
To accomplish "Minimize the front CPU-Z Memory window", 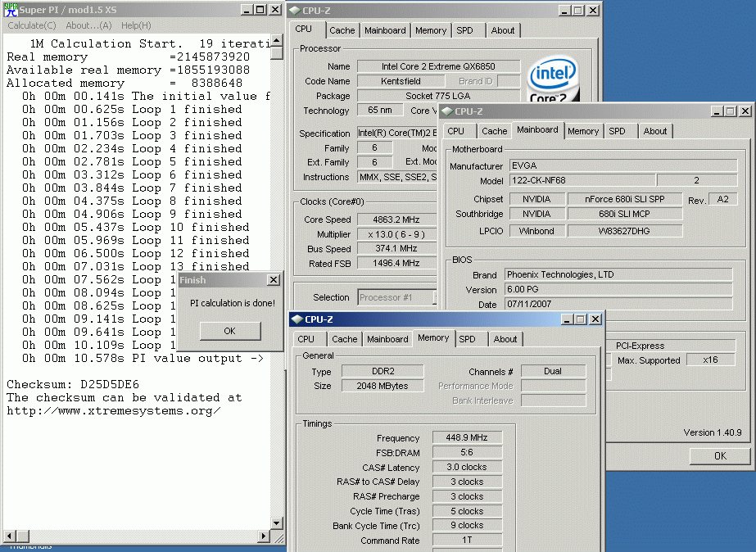I will click(x=567, y=319).
